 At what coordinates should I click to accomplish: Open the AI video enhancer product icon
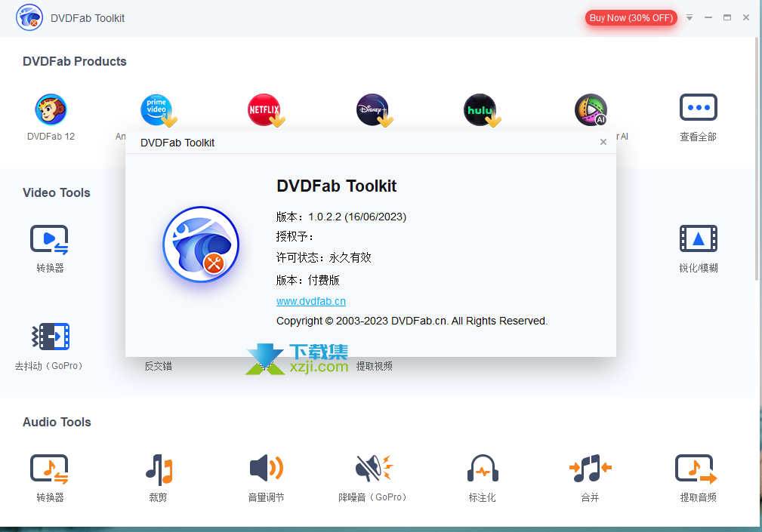591,109
